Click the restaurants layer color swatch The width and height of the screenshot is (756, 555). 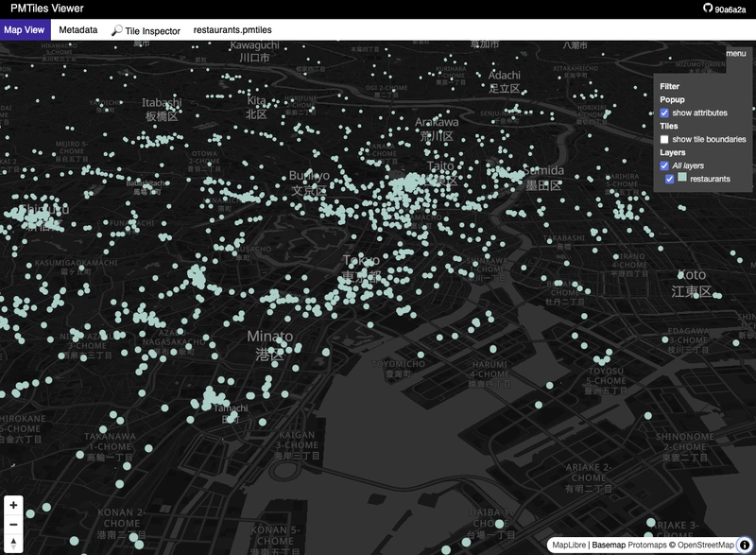click(682, 178)
